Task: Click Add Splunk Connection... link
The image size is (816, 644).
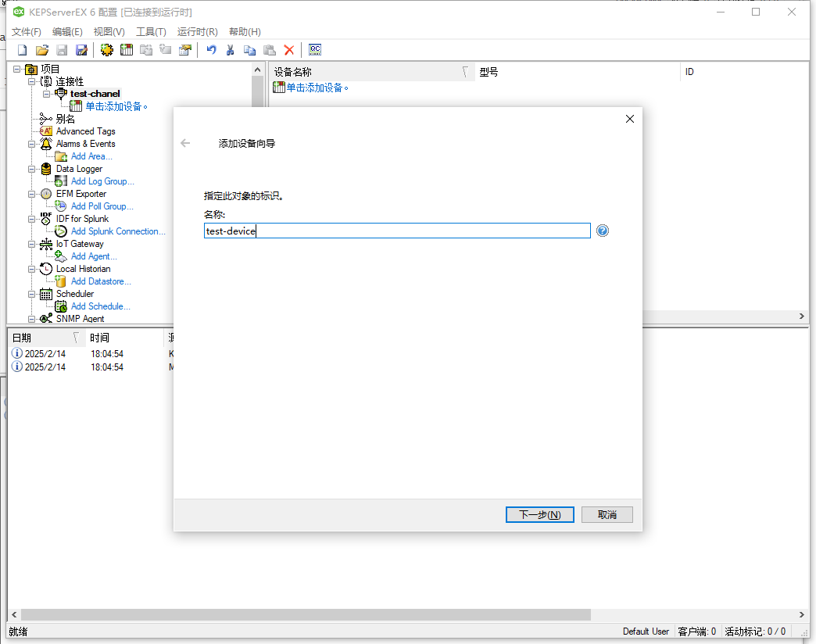Action: point(118,231)
